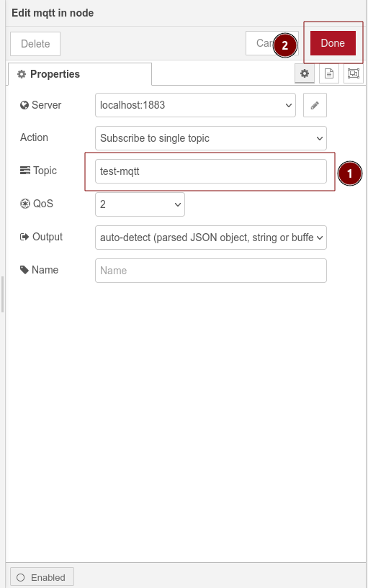The height and width of the screenshot is (588, 368).
Task: Open node description document icon
Action: tap(329, 73)
